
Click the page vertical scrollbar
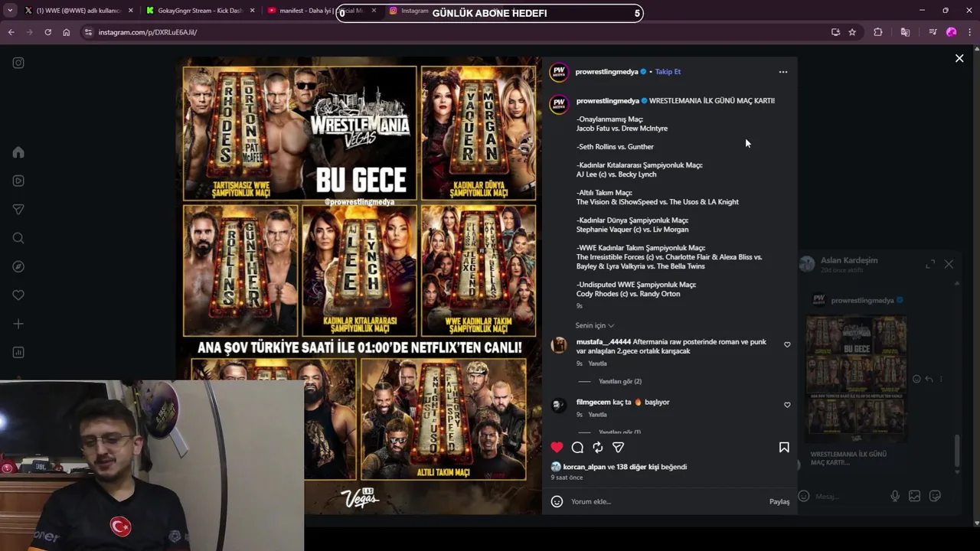[x=976, y=284]
